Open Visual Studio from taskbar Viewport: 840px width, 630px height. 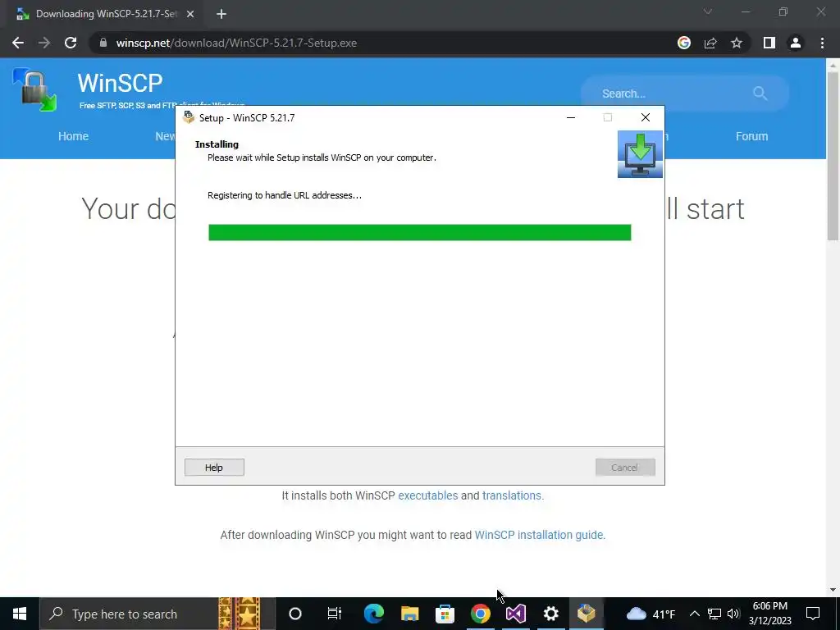[x=515, y=614]
